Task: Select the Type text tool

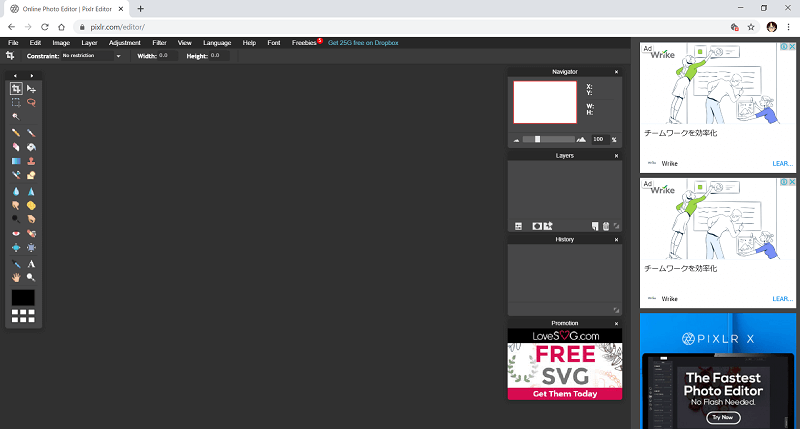Action: coord(31,264)
